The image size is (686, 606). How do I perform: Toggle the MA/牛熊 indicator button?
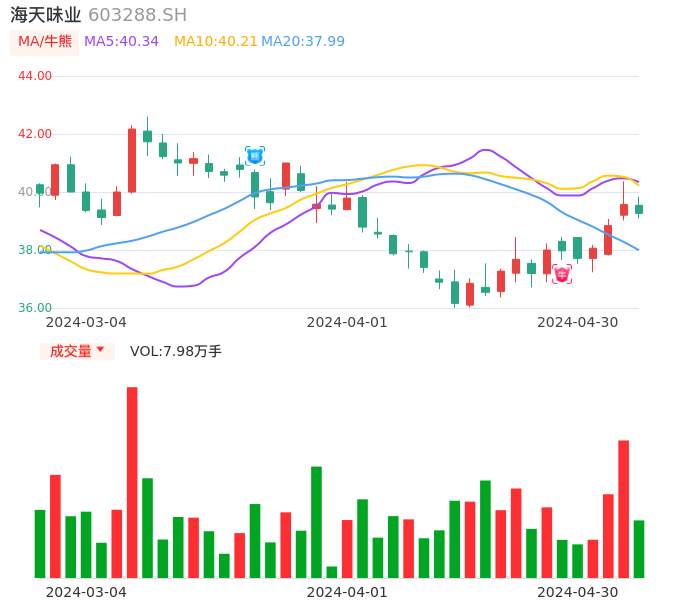(45, 42)
